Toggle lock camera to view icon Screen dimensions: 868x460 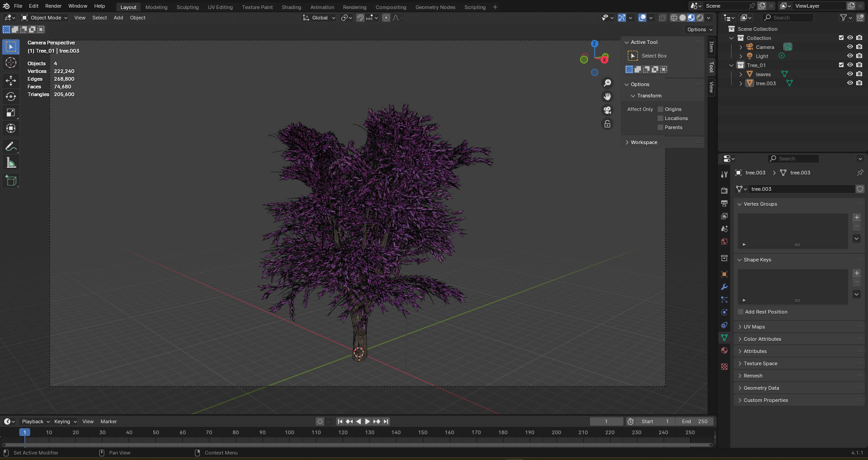[607, 124]
